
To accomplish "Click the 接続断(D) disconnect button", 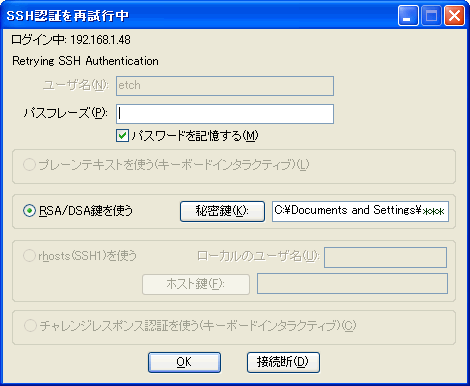I will 283,362.
